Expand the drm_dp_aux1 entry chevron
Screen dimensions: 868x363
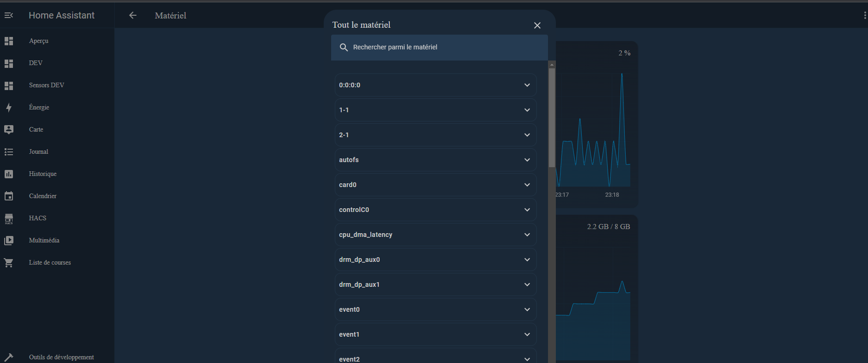point(527,284)
